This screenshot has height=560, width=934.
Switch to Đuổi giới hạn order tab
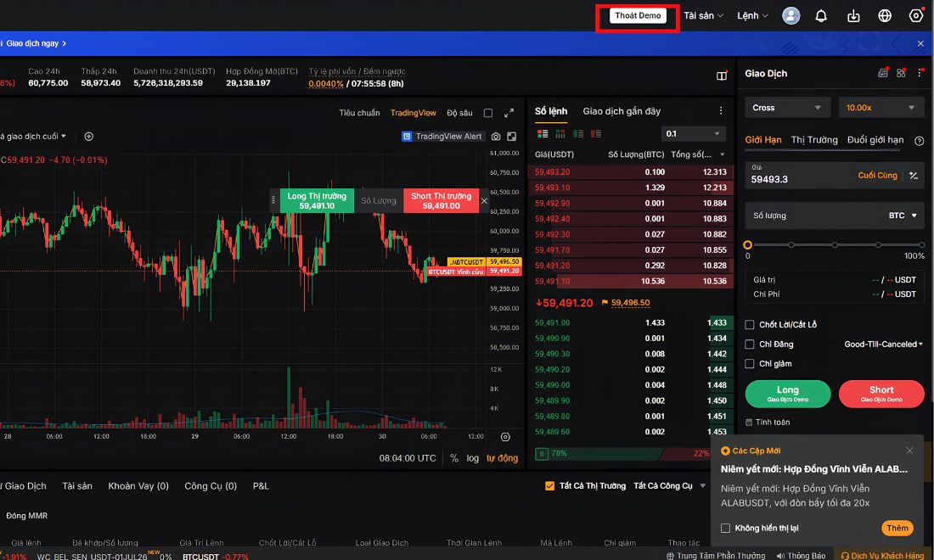tap(875, 140)
